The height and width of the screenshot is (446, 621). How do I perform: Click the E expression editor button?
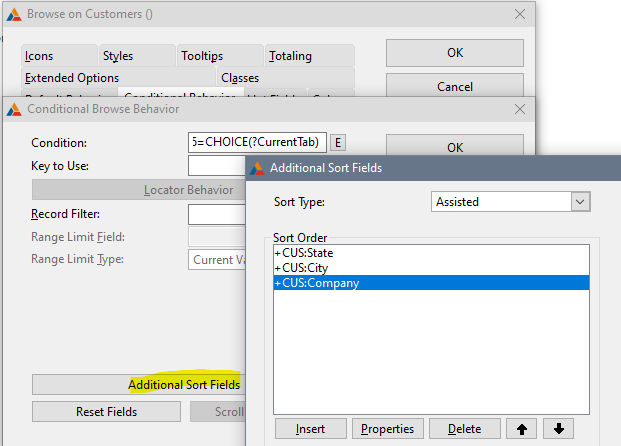click(x=338, y=142)
